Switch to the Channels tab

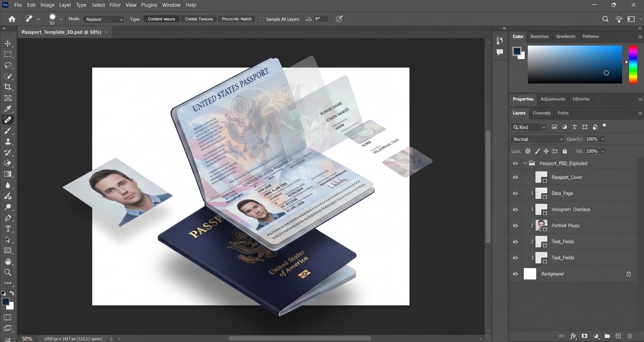point(541,113)
